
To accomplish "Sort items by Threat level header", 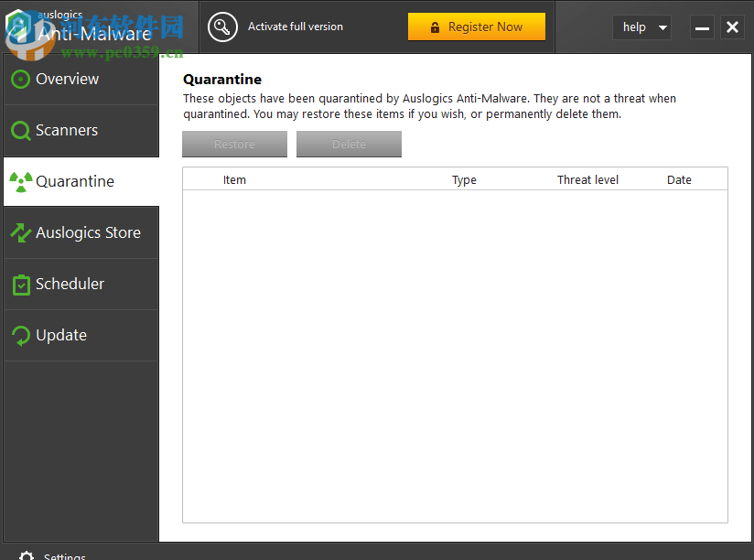I will click(x=587, y=179).
